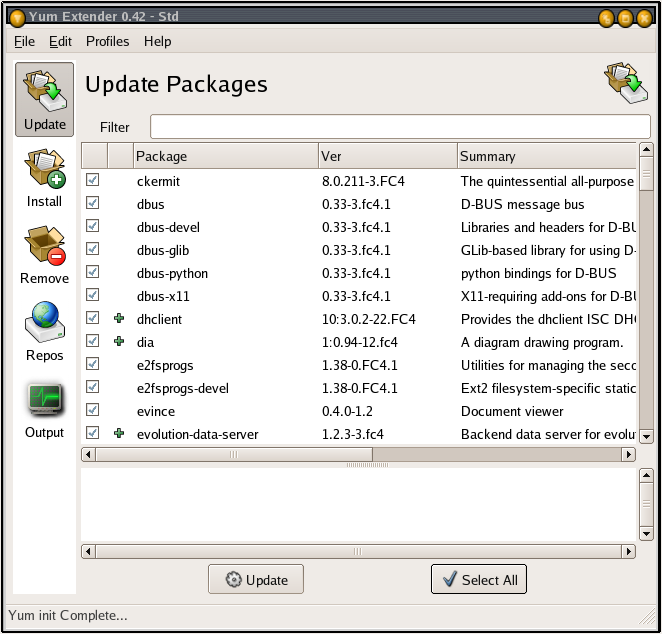Open the Help menu
The height and width of the screenshot is (634, 662).
[x=157, y=41]
